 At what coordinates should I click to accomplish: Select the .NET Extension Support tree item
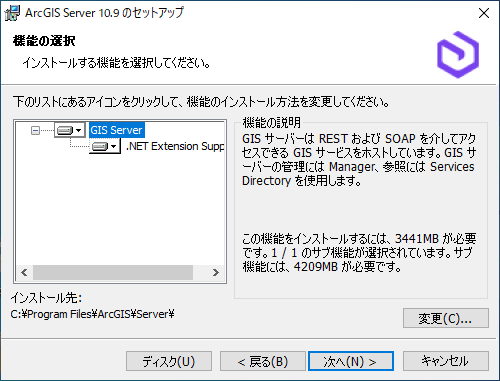(x=175, y=146)
